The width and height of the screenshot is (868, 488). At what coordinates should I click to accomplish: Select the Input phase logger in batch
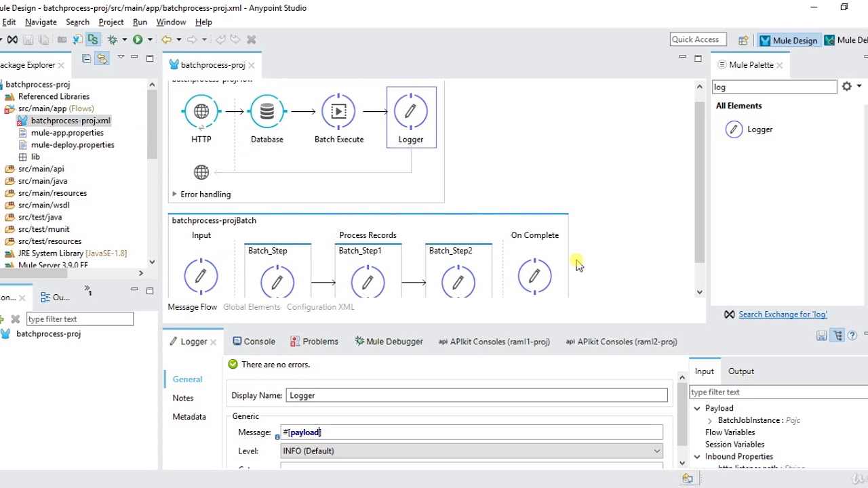201,276
